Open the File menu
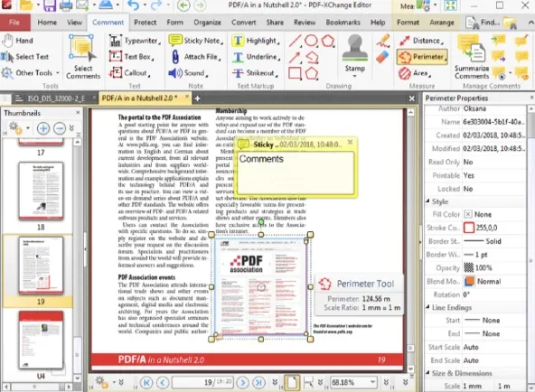The height and width of the screenshot is (392, 535). point(14,23)
